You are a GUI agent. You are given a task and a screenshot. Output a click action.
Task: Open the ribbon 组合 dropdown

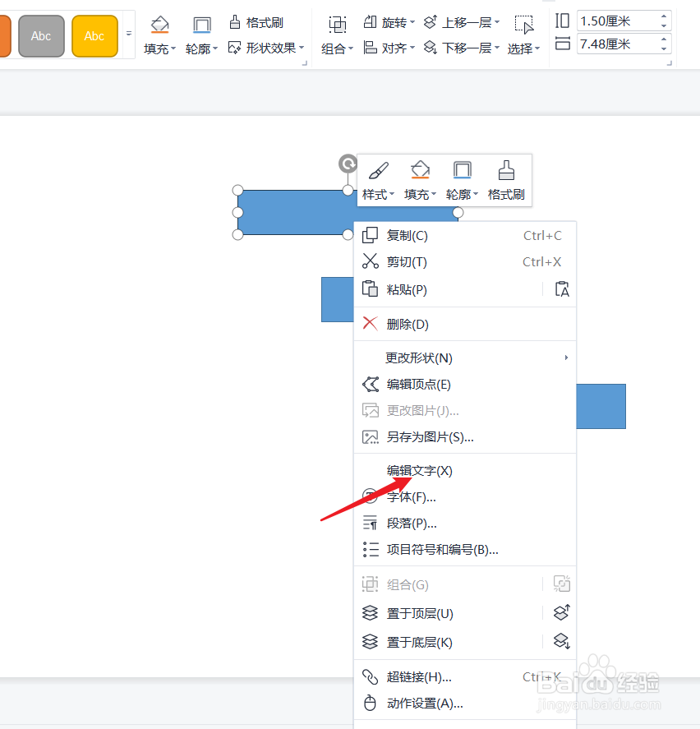[338, 48]
